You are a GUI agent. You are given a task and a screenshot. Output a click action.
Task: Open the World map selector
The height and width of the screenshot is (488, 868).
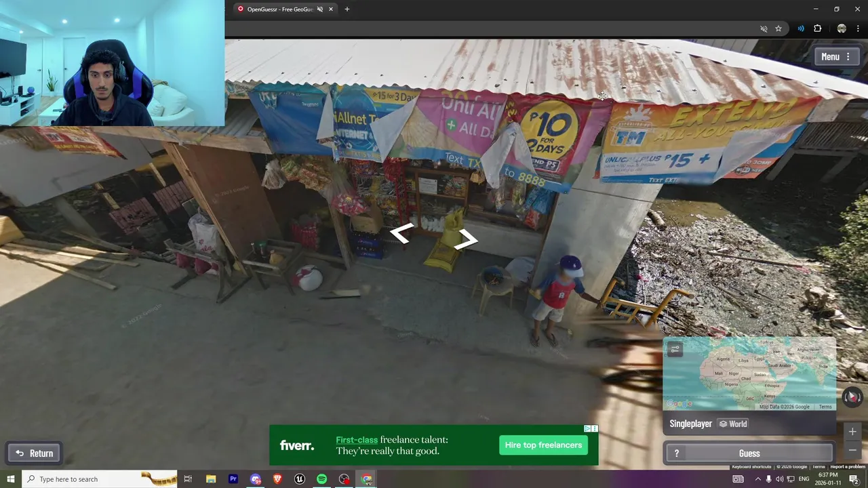733,424
